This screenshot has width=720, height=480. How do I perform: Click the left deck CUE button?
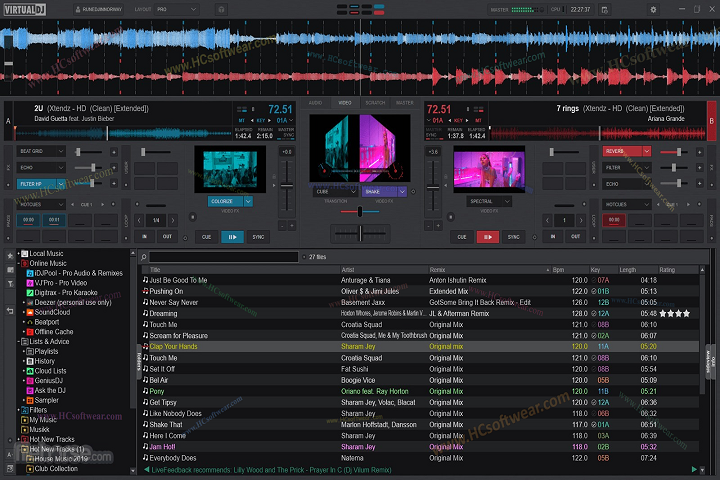pos(206,237)
